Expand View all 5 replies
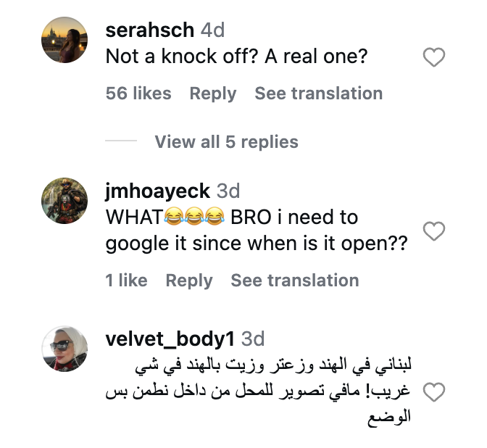This screenshot has width=487, height=448. pos(226,142)
